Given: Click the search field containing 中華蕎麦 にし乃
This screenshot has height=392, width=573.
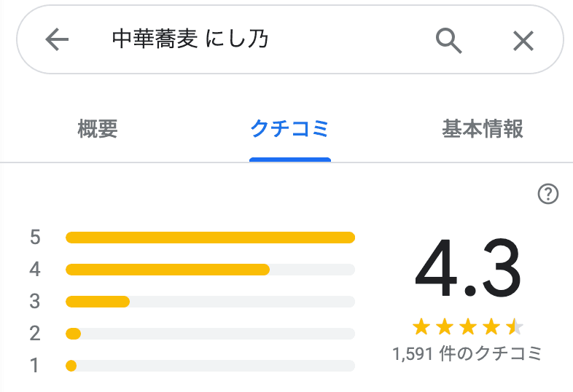Looking at the screenshot, I should point(255,40).
